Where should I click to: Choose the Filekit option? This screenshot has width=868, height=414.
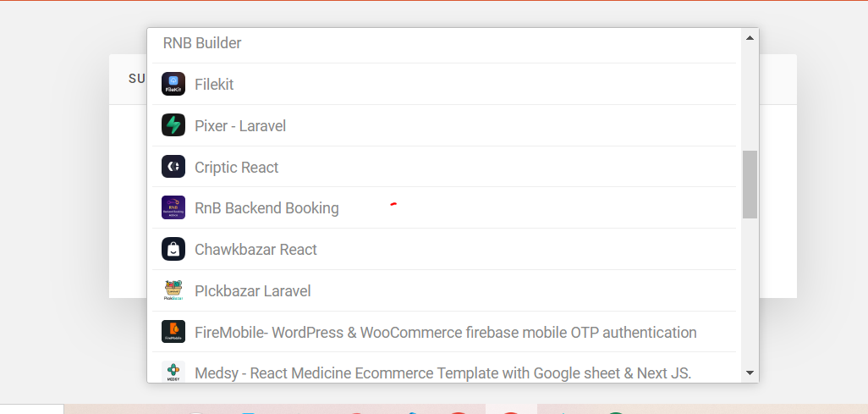click(x=444, y=85)
